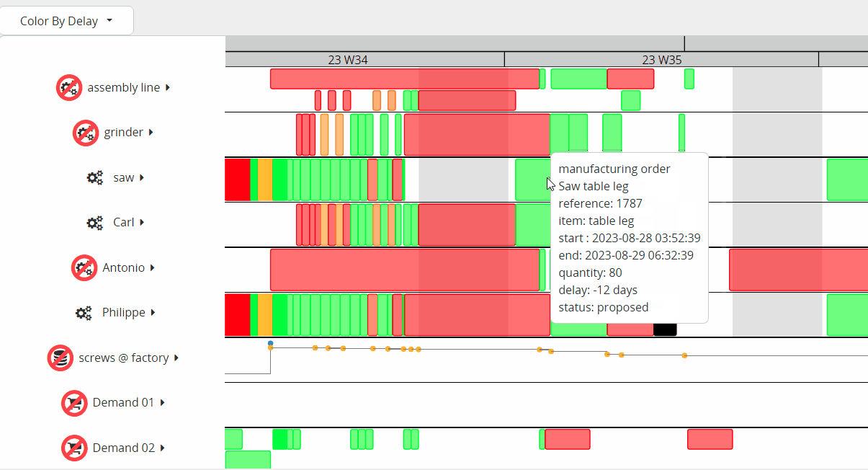This screenshot has width=868, height=470.
Task: Toggle the unavailability indicator on Antonio
Action: [84, 267]
